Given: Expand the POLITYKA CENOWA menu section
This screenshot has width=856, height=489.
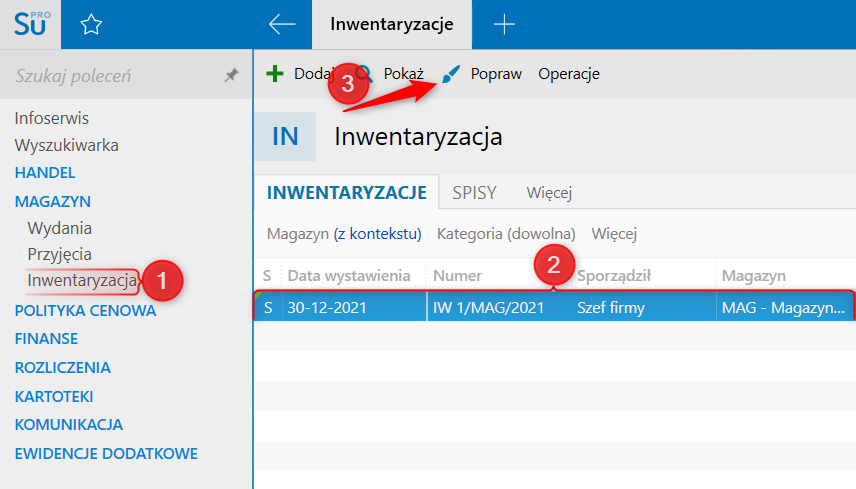Looking at the screenshot, I should (x=85, y=310).
